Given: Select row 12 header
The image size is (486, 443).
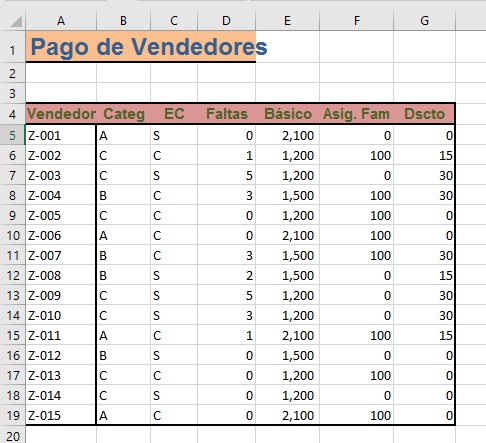Looking at the screenshot, I should point(12,275).
